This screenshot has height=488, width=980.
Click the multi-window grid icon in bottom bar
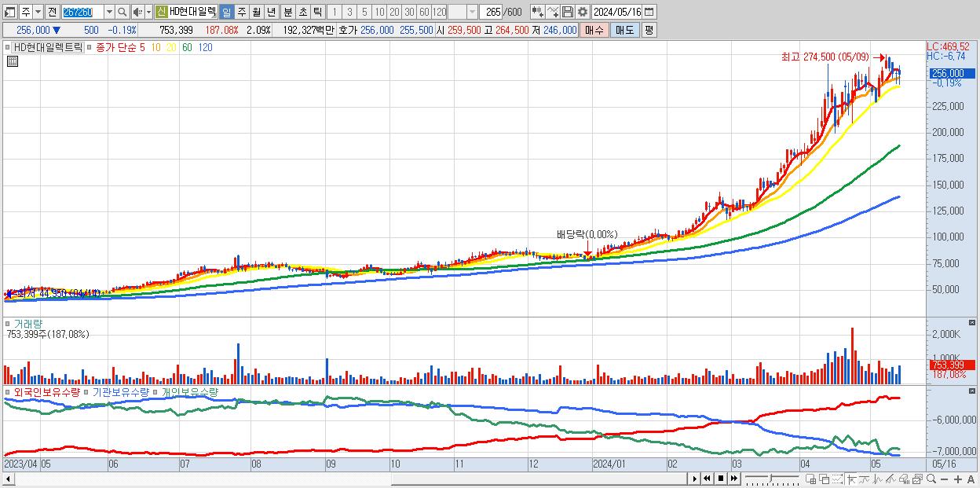pos(810,479)
